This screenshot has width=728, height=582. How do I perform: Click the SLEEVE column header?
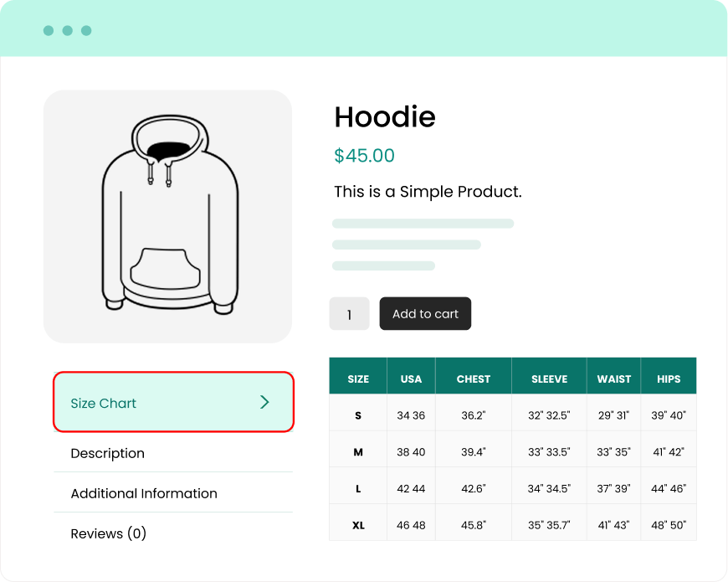549,379
